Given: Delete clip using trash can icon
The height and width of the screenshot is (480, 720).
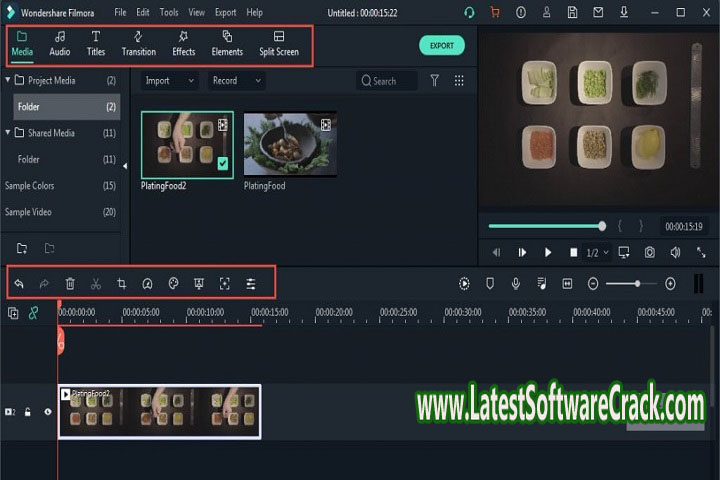Looking at the screenshot, I should click(70, 284).
